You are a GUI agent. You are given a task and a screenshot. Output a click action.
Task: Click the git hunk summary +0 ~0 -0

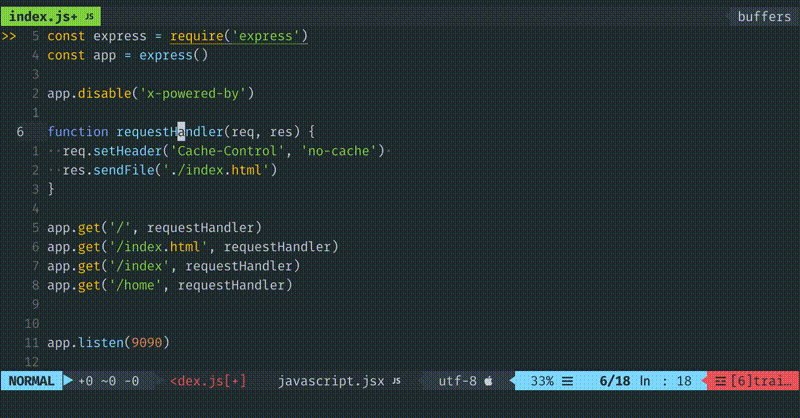(109, 381)
